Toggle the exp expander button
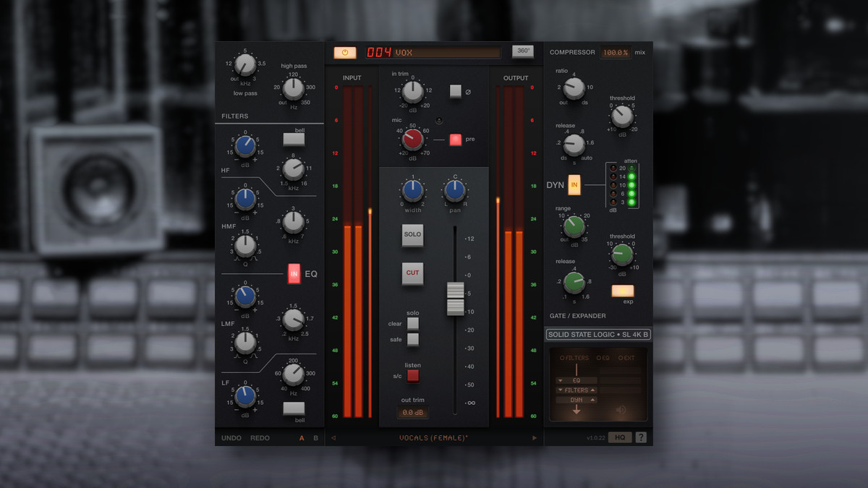The width and height of the screenshot is (868, 488). pyautogui.click(x=622, y=291)
